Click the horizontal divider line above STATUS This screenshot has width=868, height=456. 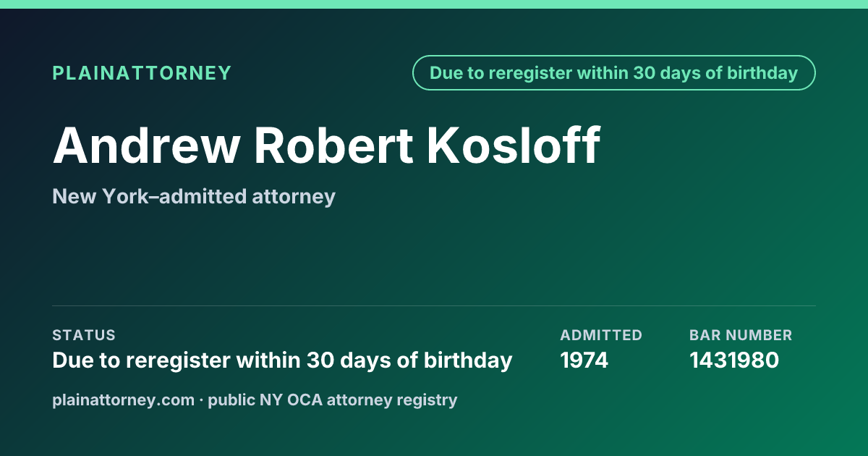434,305
